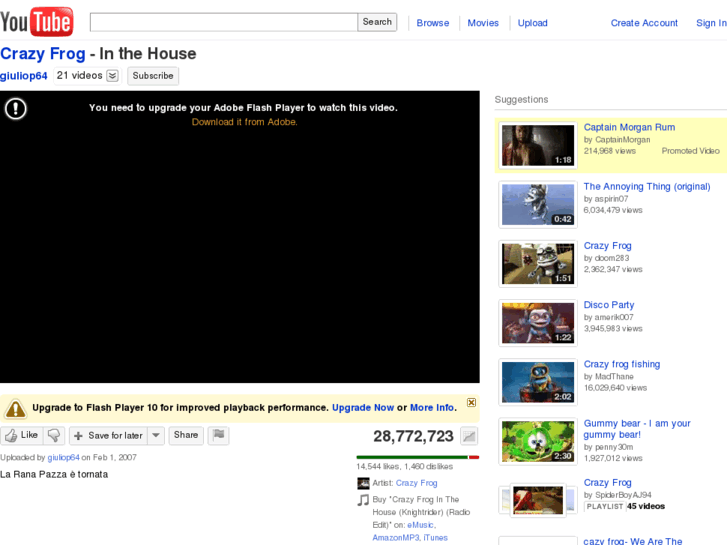Click the YouTube logo
727x545 pixels.
click(37, 21)
